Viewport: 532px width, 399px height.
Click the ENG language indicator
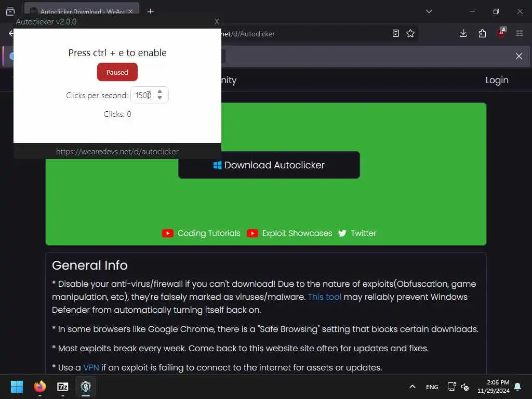click(x=432, y=387)
